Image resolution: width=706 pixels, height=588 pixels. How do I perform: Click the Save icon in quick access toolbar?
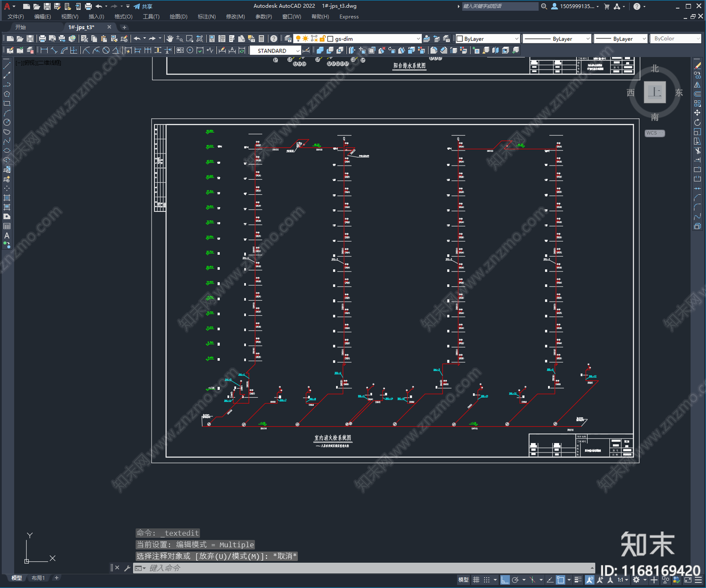(47, 6)
